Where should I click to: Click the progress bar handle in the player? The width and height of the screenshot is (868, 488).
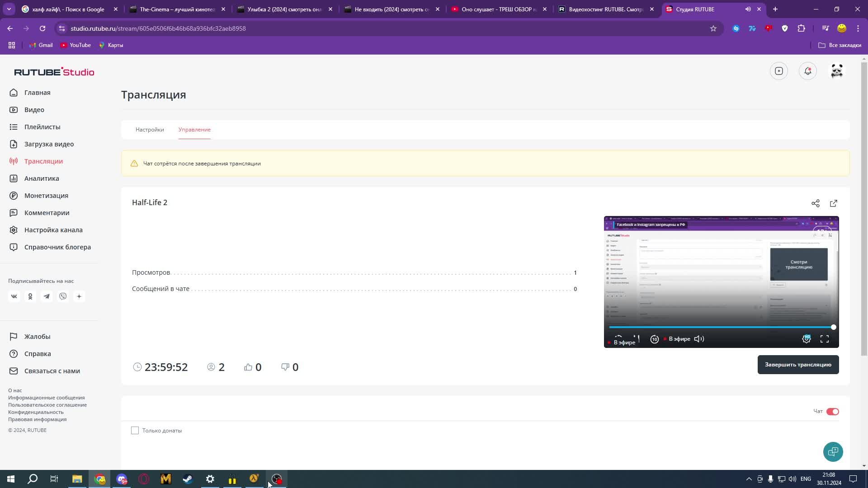pyautogui.click(x=833, y=327)
